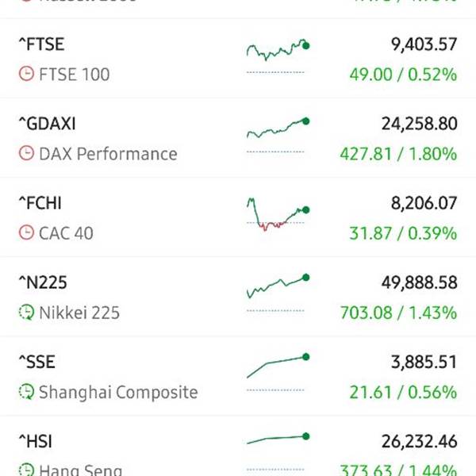Screen dimensions: 476x476
Task: Click the green clock icon beside Nikkei 225
Action: tap(26, 313)
